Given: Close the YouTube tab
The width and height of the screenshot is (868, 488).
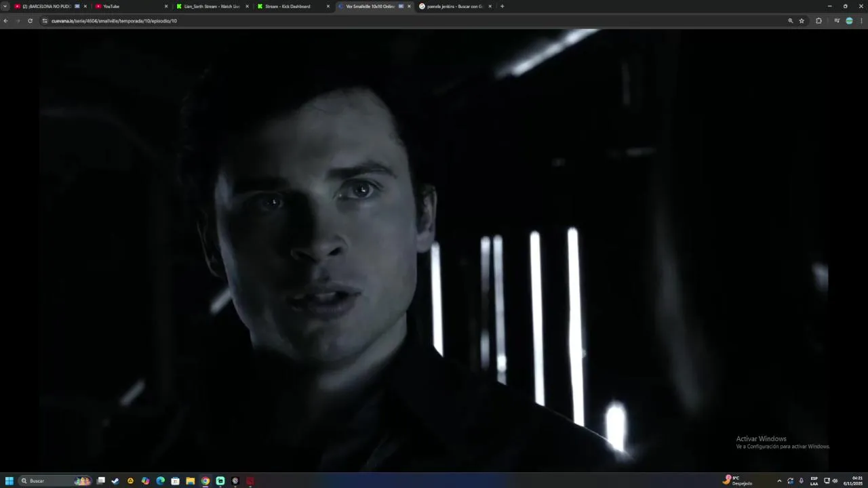Looking at the screenshot, I should pyautogui.click(x=166, y=6).
